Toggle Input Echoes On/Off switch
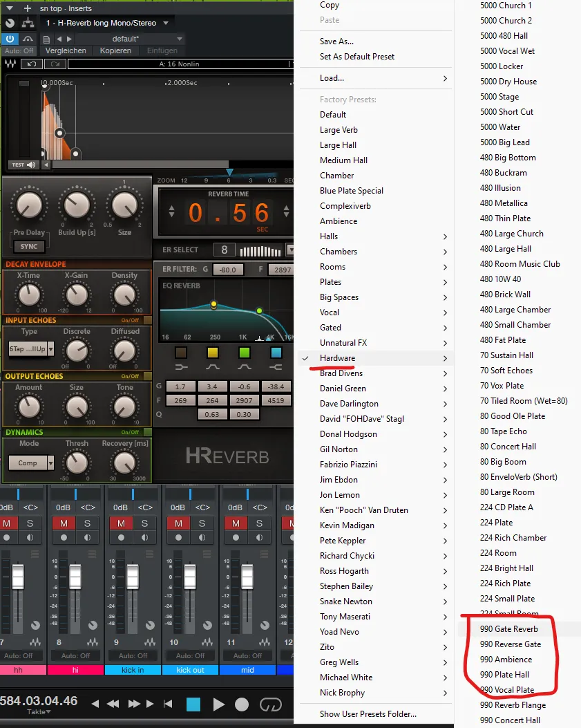 click(x=148, y=320)
